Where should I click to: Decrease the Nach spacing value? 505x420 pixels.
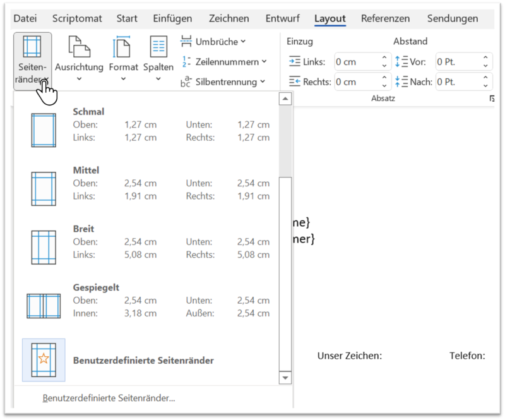pos(485,86)
